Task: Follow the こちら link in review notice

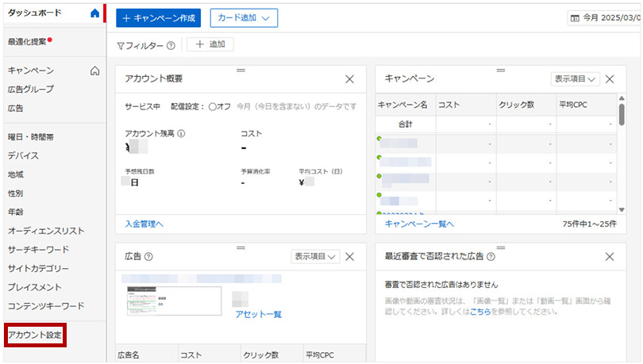Action: tap(479, 312)
